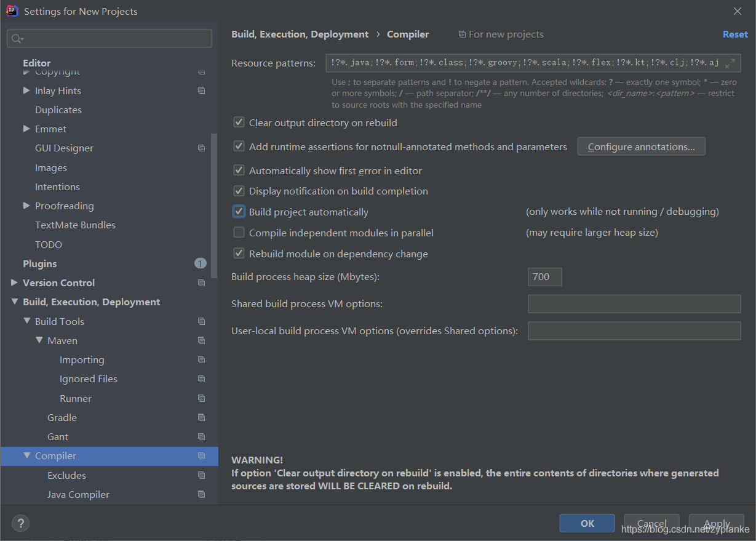This screenshot has width=756, height=541.
Task: Click the Plugins notification badge
Action: tap(200, 263)
